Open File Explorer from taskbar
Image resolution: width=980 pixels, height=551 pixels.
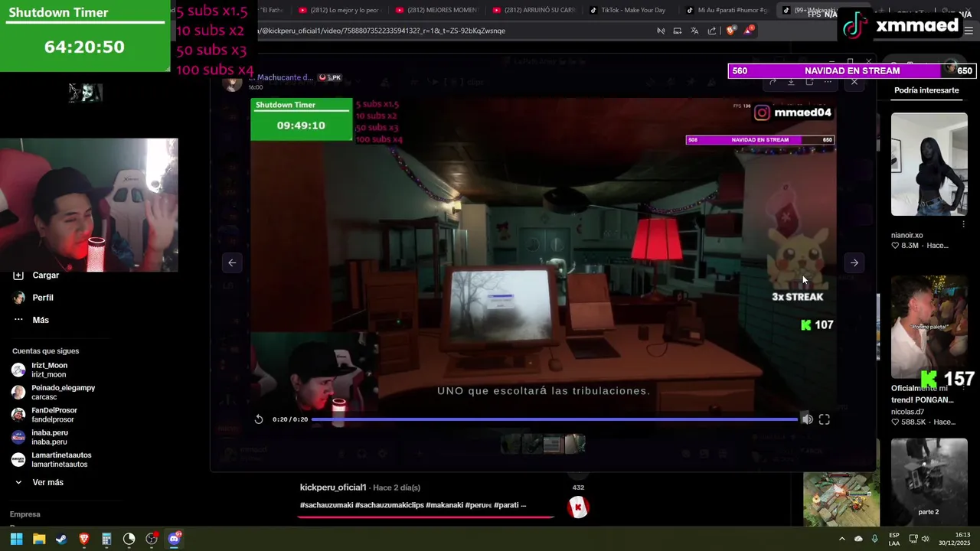click(x=39, y=539)
